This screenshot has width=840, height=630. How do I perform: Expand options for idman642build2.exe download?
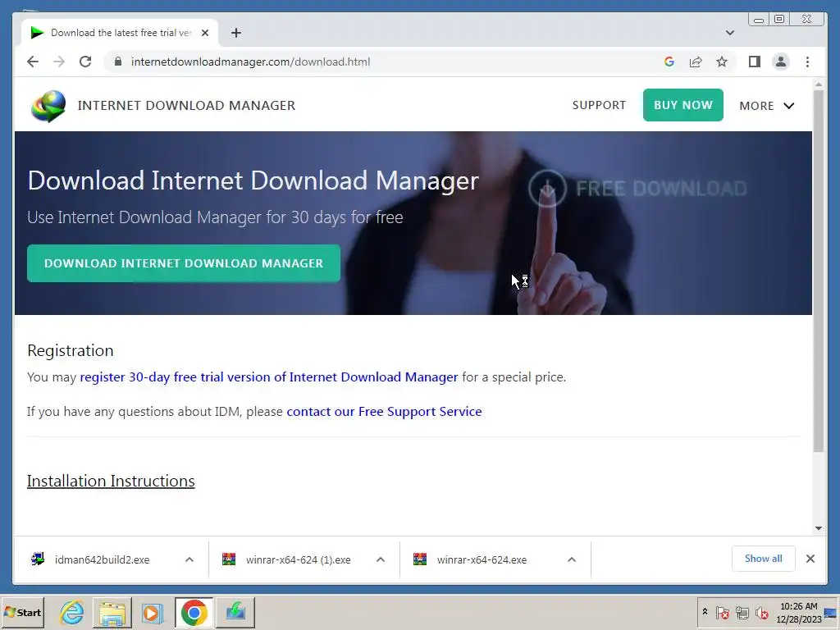pos(189,559)
